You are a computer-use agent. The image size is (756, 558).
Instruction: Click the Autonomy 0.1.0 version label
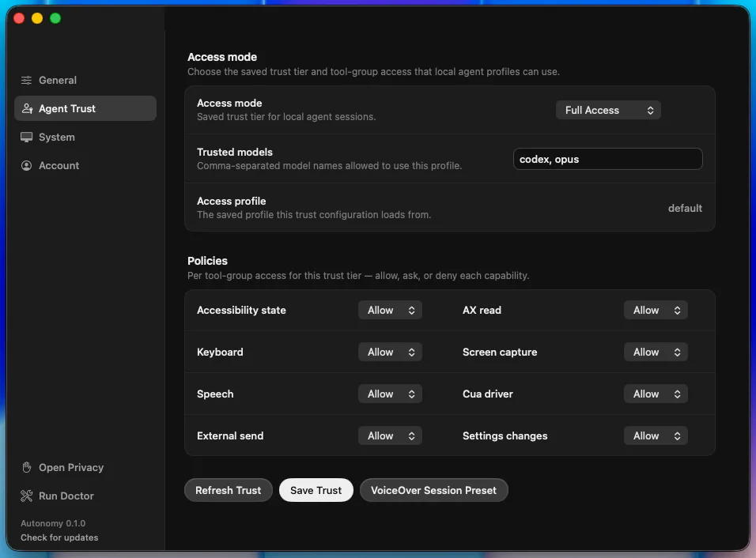click(x=53, y=523)
